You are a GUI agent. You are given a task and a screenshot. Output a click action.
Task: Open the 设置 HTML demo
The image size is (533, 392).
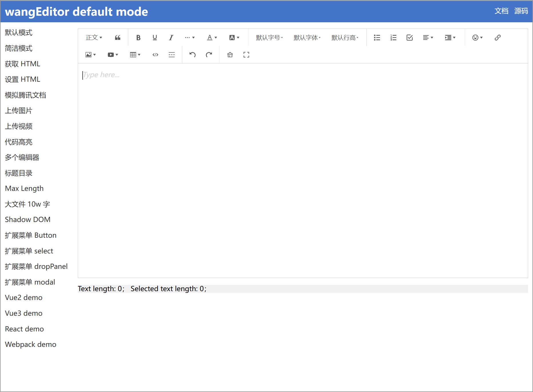[x=23, y=79]
